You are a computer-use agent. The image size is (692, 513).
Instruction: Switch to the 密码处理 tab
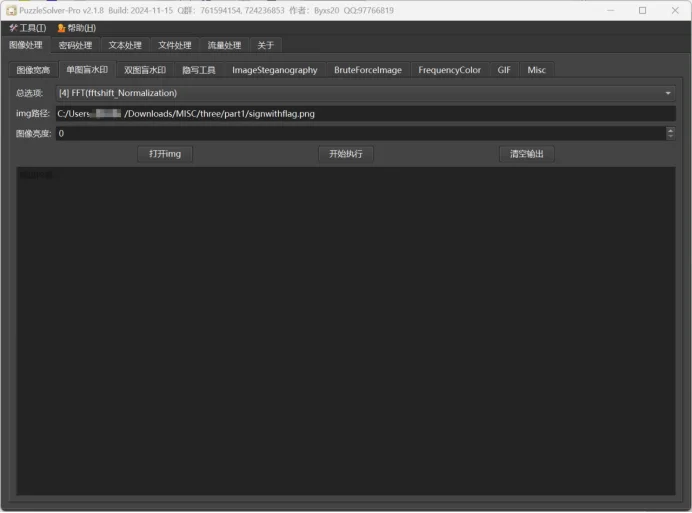75,45
